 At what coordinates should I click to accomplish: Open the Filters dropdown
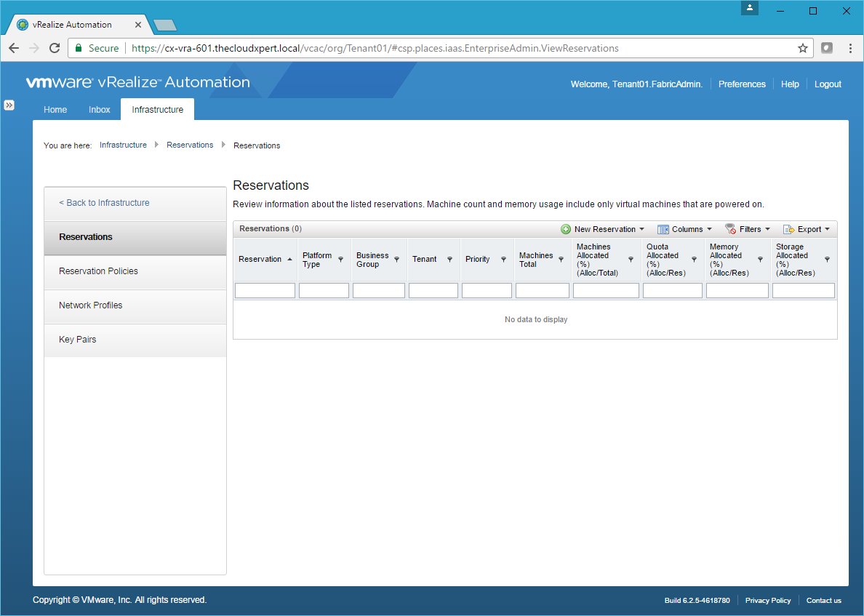[x=748, y=229]
